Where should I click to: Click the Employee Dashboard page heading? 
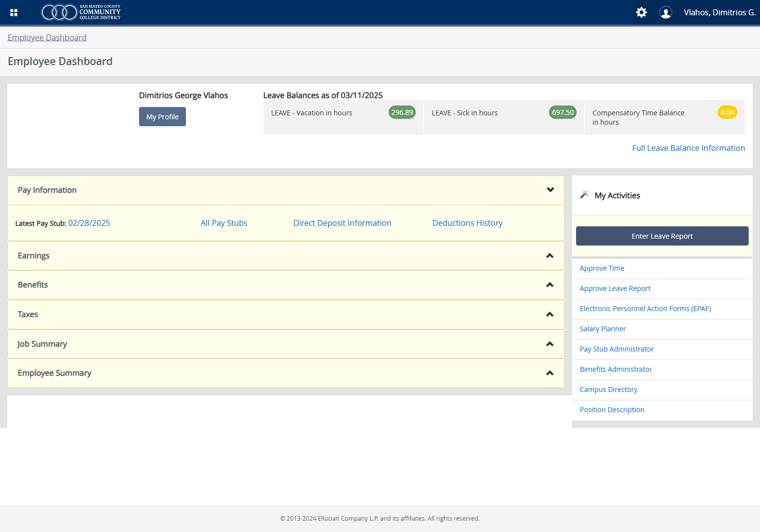[60, 61]
